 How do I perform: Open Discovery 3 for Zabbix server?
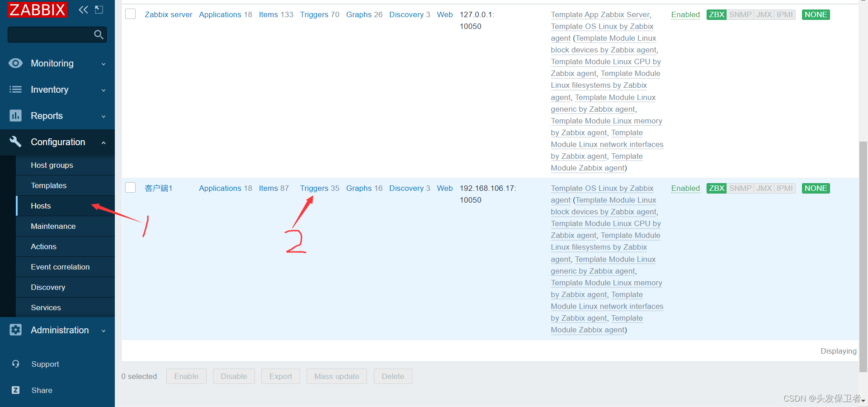[x=406, y=14]
